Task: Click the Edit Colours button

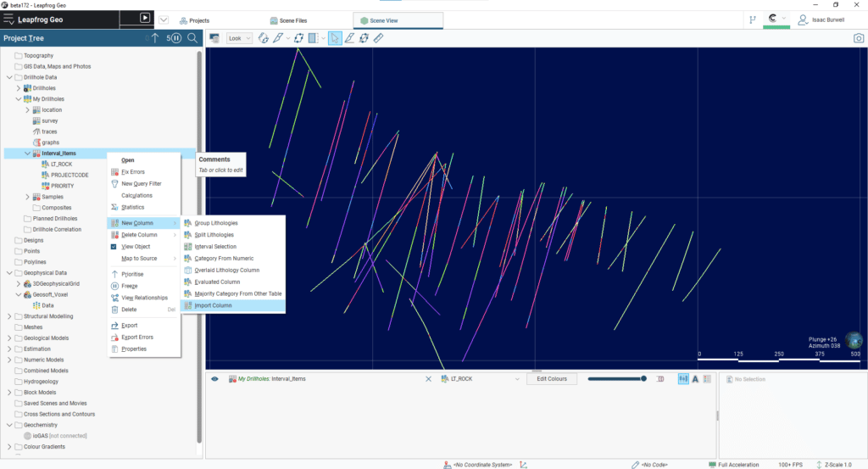Action: tap(552, 379)
